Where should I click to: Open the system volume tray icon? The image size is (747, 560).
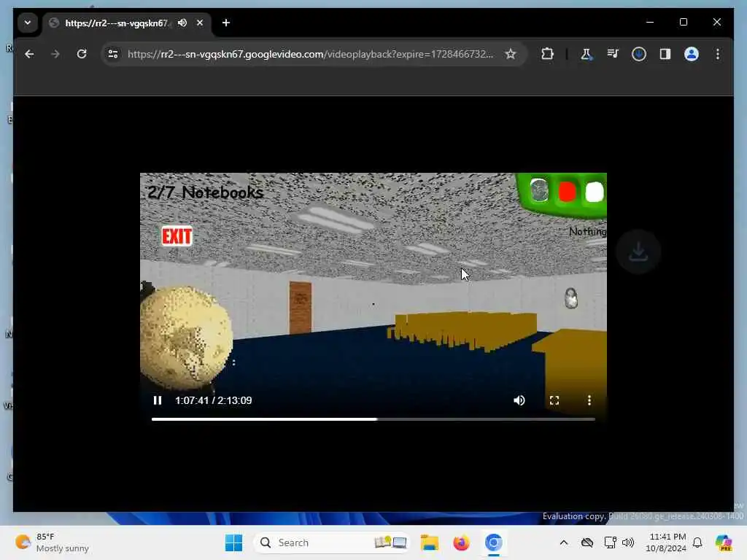pos(628,542)
